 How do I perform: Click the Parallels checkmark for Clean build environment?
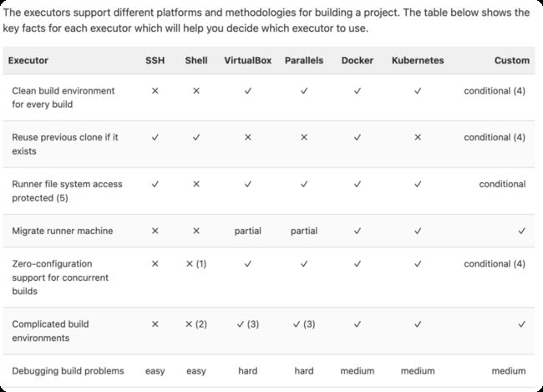click(x=304, y=91)
